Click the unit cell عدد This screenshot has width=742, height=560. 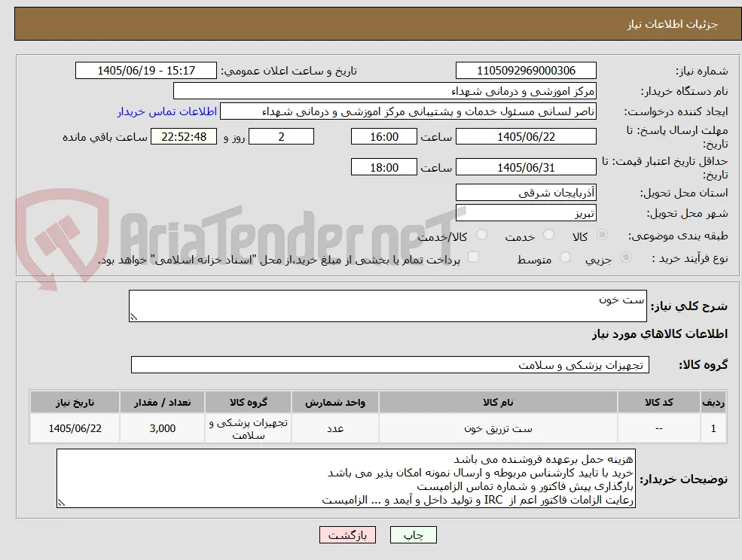tap(335, 428)
